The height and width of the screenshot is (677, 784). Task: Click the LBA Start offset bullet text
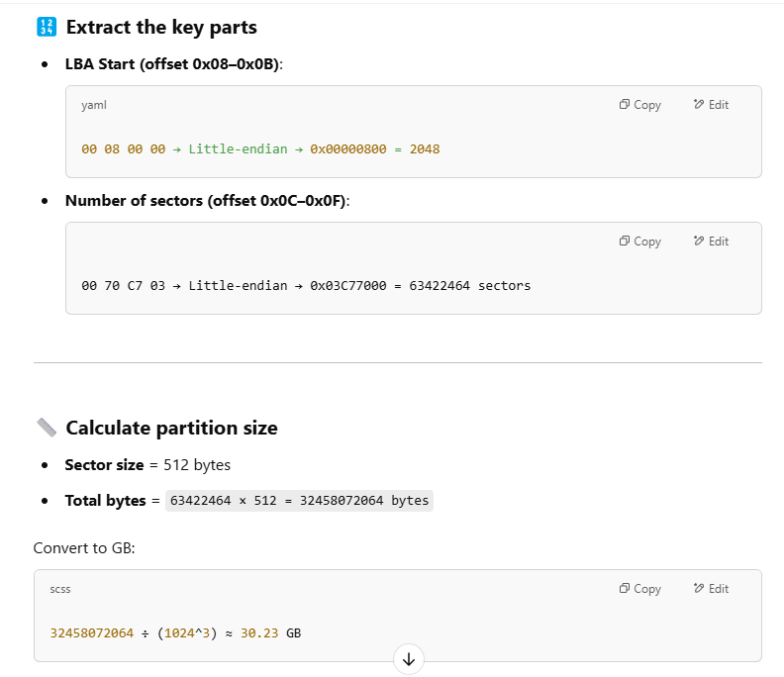point(174,63)
